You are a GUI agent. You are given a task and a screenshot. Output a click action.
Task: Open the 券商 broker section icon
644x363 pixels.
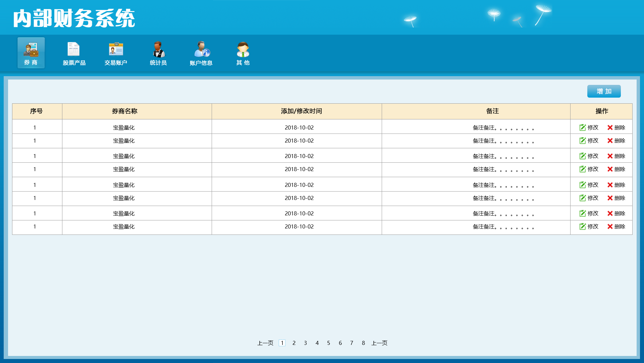[31, 50]
